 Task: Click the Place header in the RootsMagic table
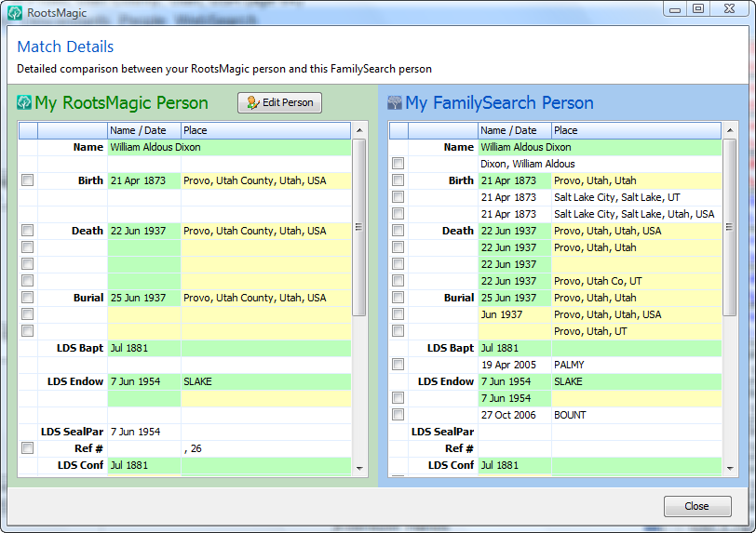tap(265, 130)
